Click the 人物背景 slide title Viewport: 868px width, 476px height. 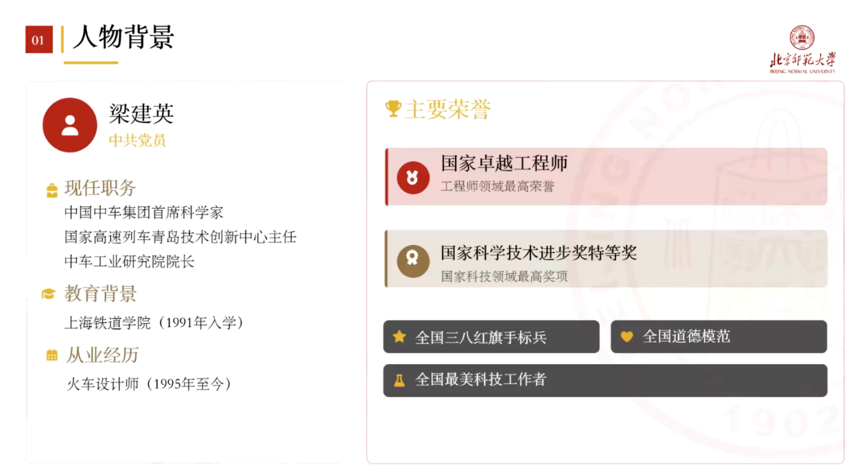[x=124, y=37]
